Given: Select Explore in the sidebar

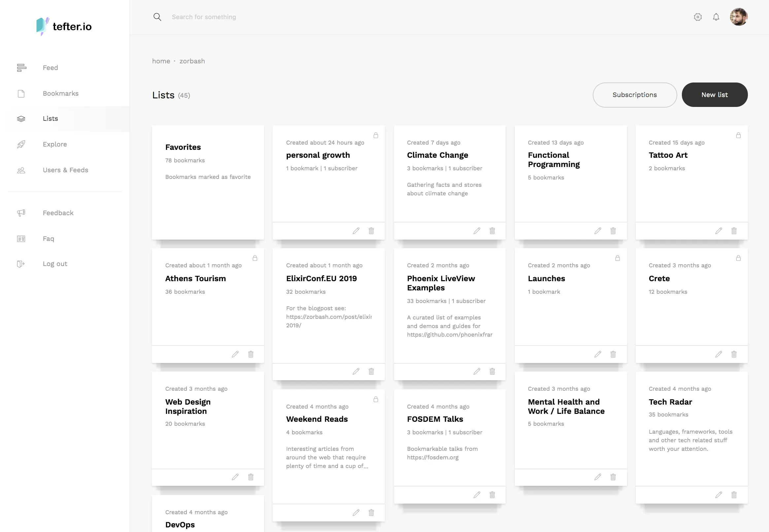Looking at the screenshot, I should pos(55,144).
